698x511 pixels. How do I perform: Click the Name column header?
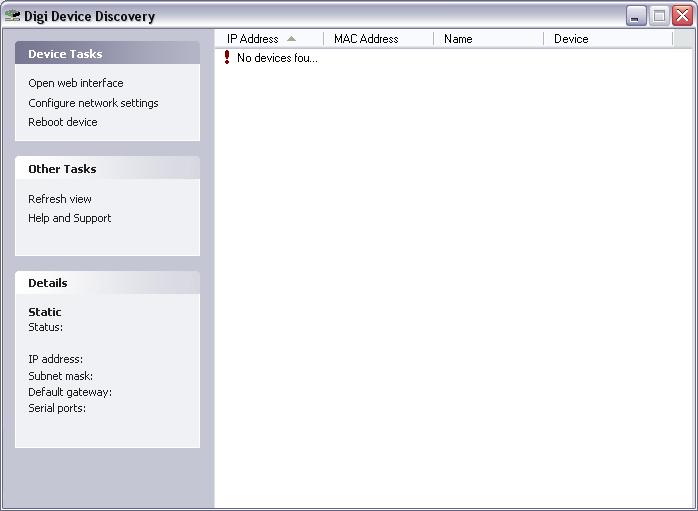458,39
